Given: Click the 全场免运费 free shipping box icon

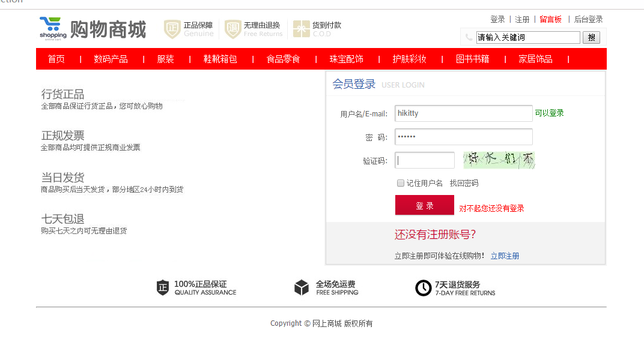Looking at the screenshot, I should click(302, 288).
